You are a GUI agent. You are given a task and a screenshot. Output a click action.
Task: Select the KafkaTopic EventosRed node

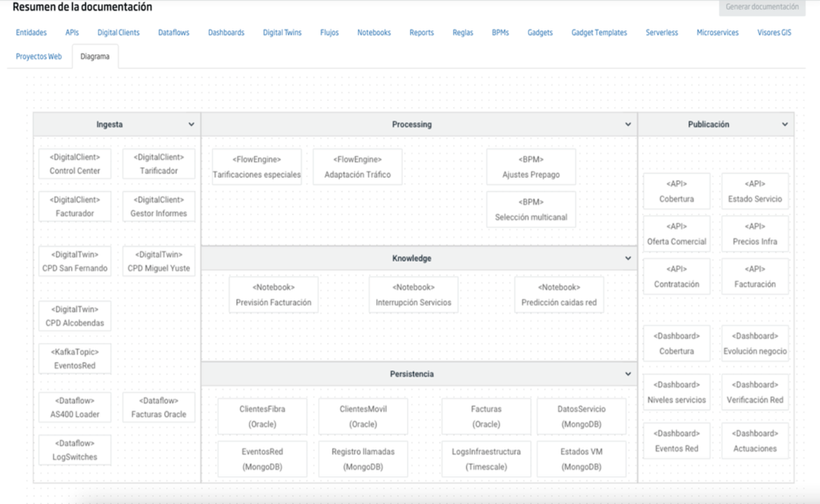pyautogui.click(x=74, y=359)
